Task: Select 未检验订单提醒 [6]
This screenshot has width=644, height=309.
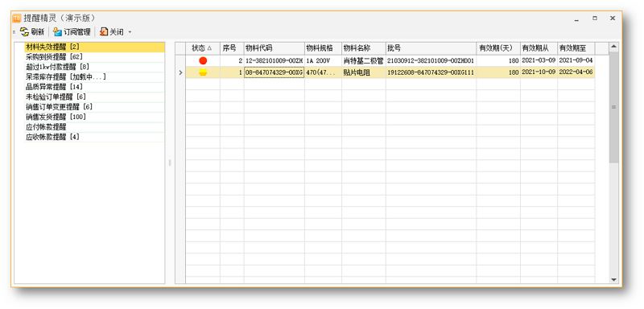Action: coord(94,97)
